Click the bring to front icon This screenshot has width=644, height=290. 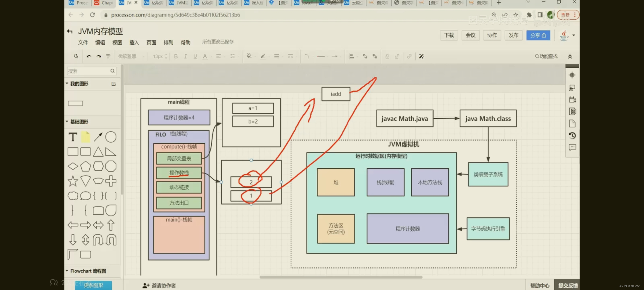coord(365,56)
